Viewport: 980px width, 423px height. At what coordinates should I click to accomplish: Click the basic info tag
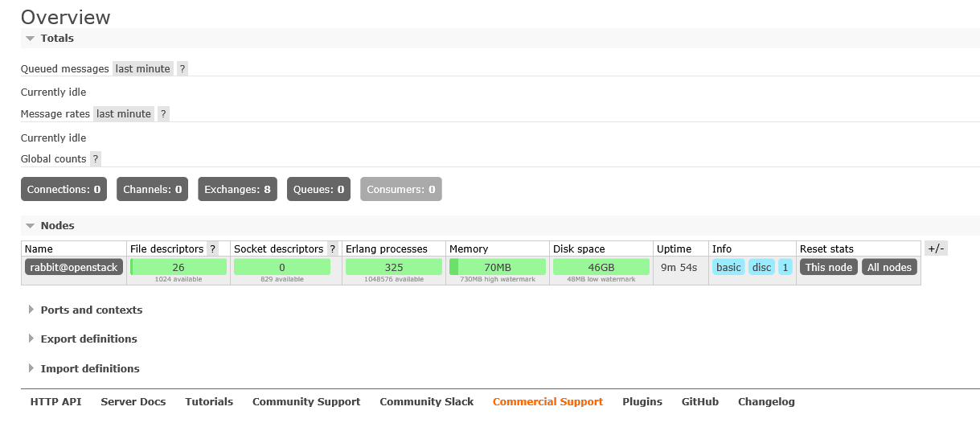(728, 267)
